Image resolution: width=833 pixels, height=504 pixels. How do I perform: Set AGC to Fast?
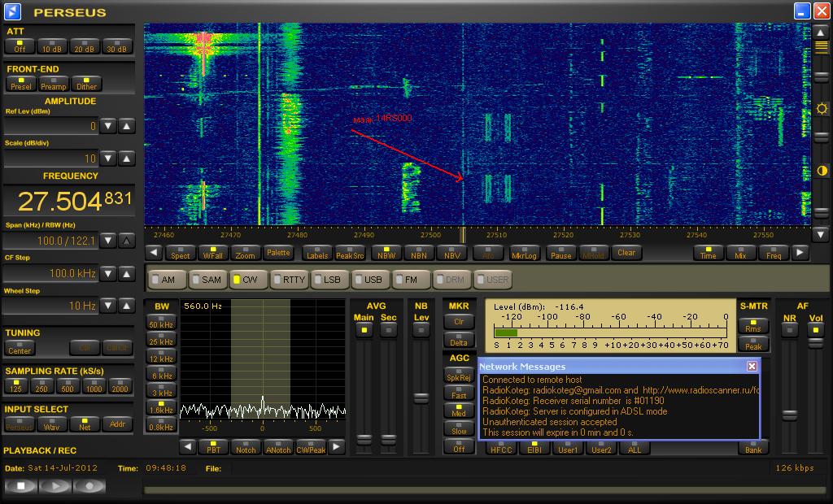[x=459, y=393]
